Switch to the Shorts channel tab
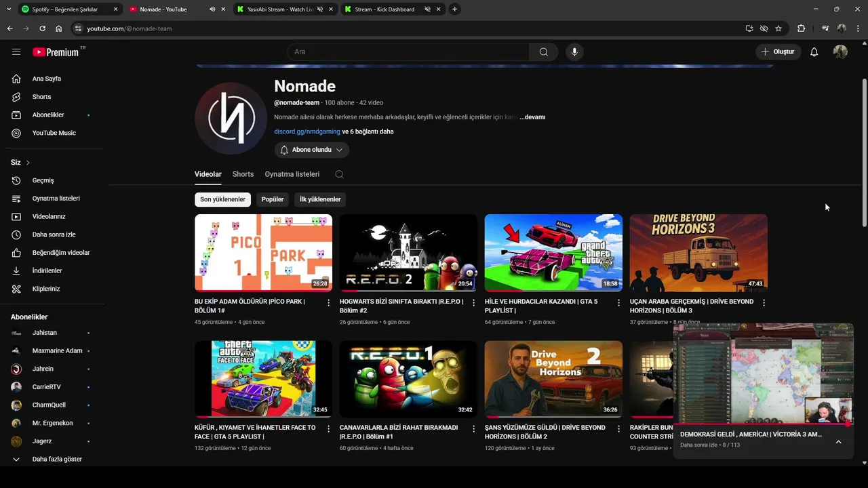Image resolution: width=868 pixels, height=488 pixels. [x=243, y=174]
